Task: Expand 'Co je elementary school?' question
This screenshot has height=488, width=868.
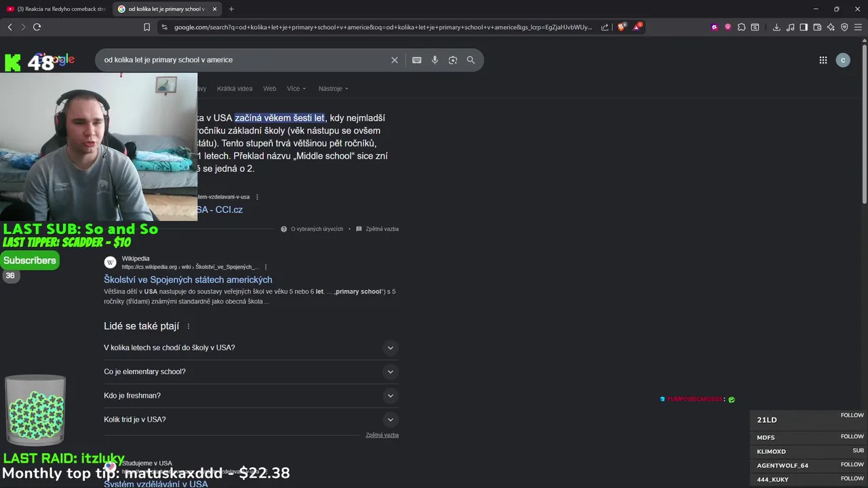Action: click(251, 371)
